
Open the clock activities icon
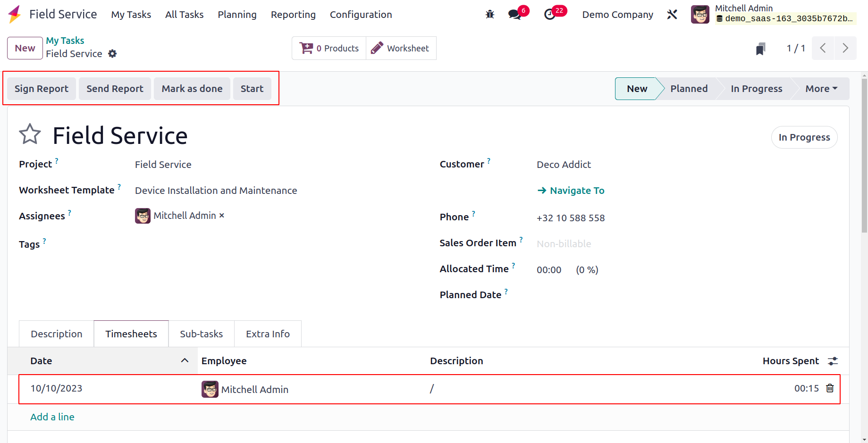click(550, 15)
